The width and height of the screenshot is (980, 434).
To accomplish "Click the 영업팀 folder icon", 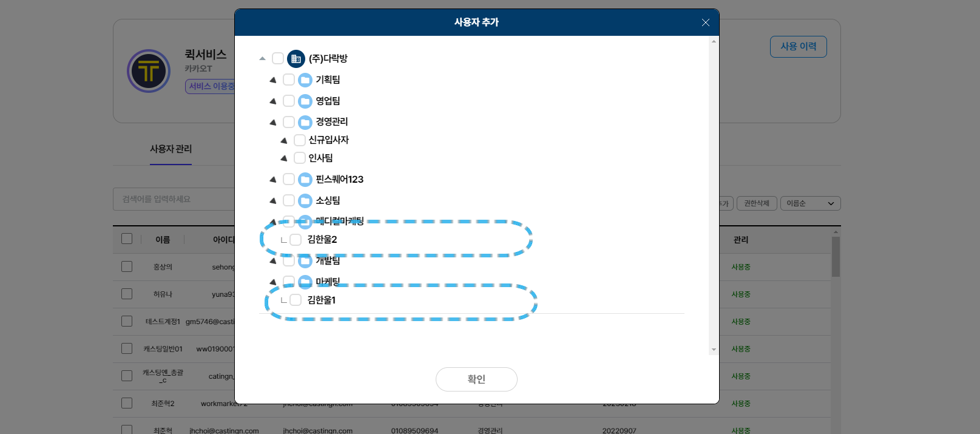I will point(305,101).
